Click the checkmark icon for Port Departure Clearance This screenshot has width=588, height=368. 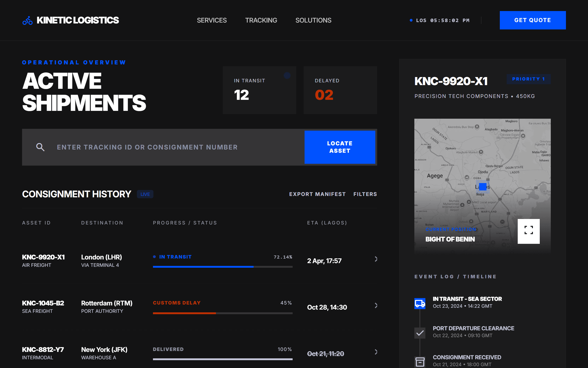420,333
